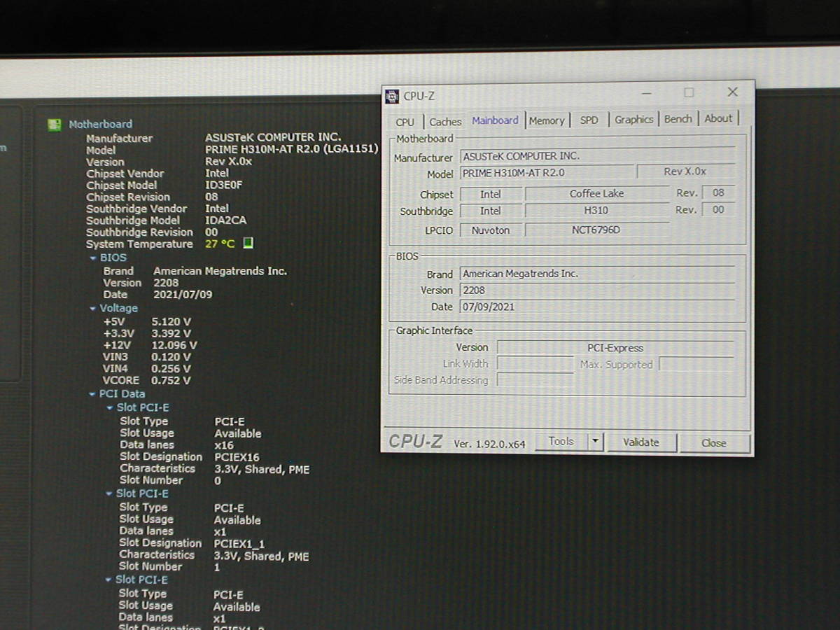
Task: Click the BIOS Date field '07/09/2021'
Action: (598, 307)
